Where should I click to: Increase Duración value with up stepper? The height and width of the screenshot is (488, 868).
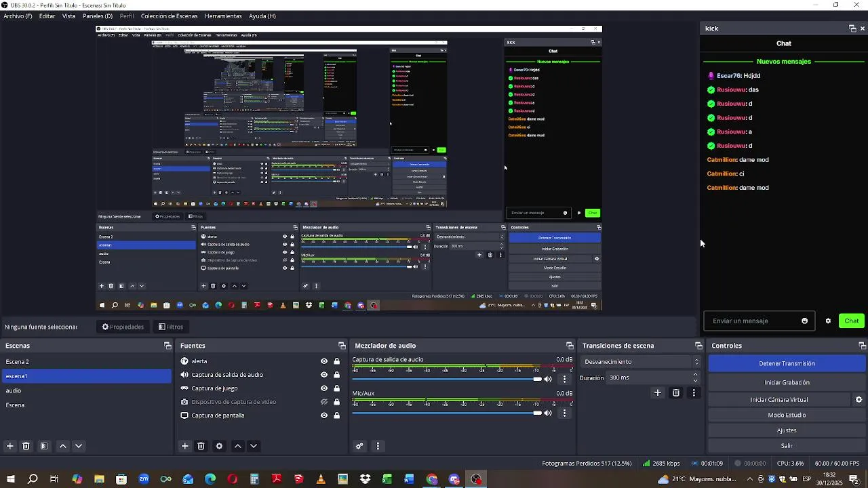695,375
